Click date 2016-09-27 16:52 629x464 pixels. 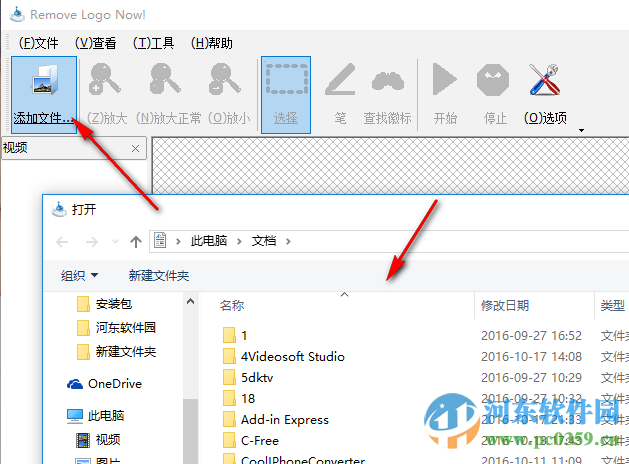531,335
